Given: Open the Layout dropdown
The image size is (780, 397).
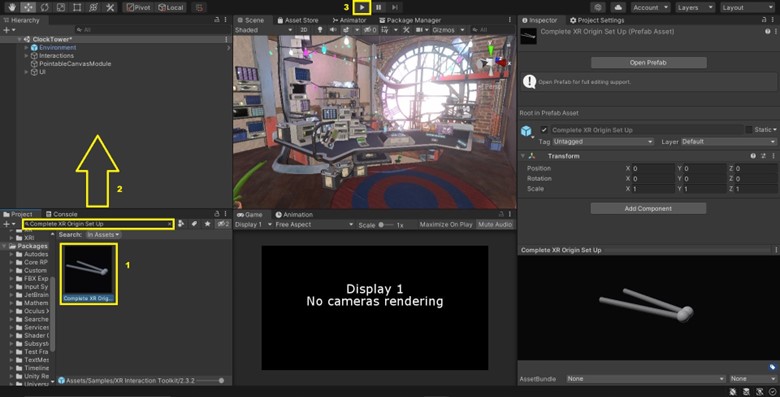Looking at the screenshot, I should click(748, 7).
